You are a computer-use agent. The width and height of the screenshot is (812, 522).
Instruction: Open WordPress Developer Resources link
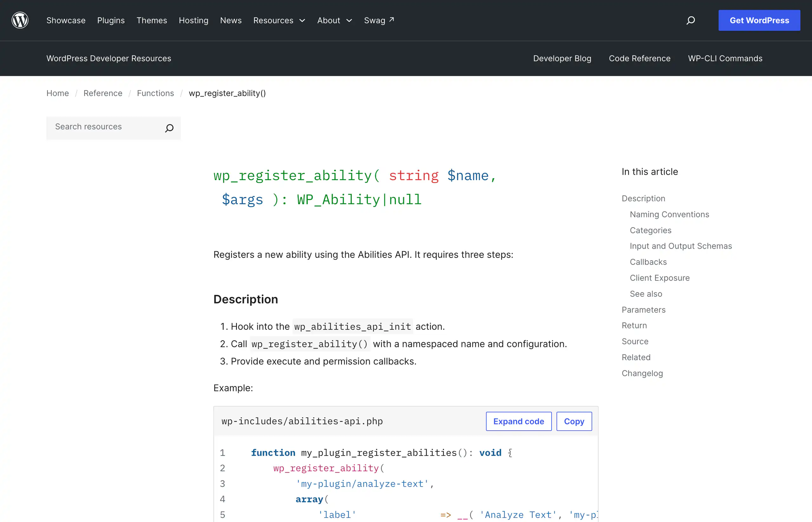pos(109,58)
